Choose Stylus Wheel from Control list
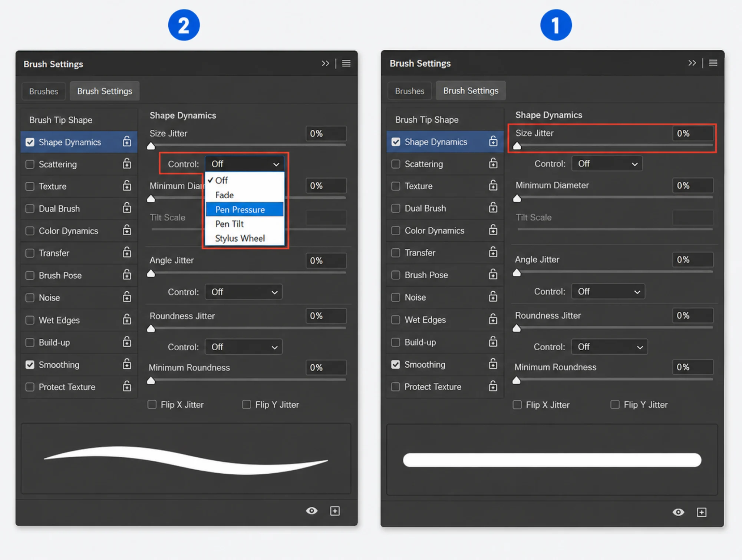Screen dimensions: 742x560 (245, 238)
